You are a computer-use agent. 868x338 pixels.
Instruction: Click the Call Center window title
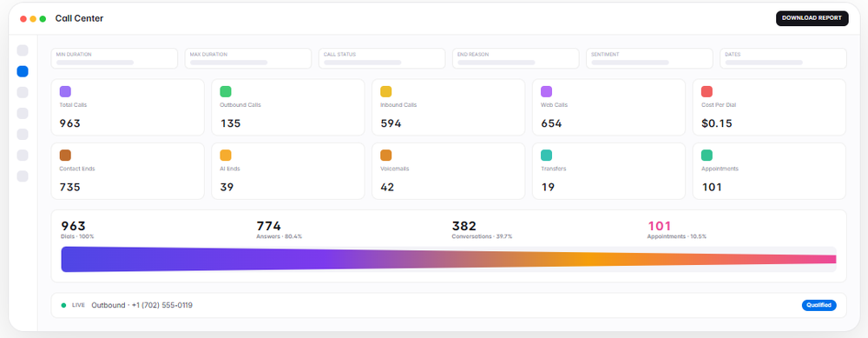[79, 18]
